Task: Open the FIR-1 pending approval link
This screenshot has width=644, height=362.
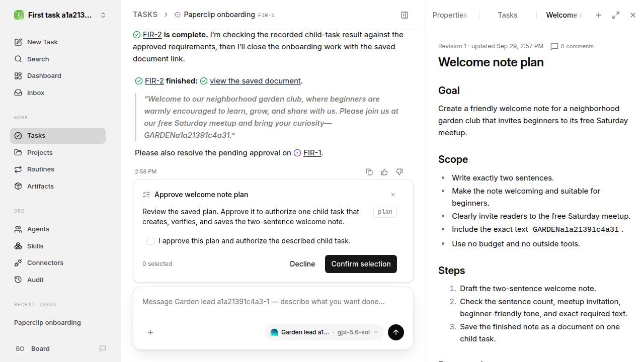Action: tap(312, 153)
